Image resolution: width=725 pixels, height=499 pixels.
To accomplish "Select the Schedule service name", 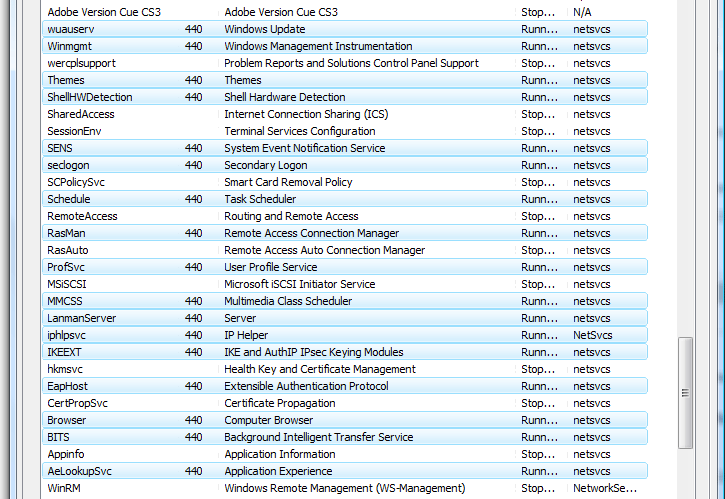I will pyautogui.click(x=68, y=199).
